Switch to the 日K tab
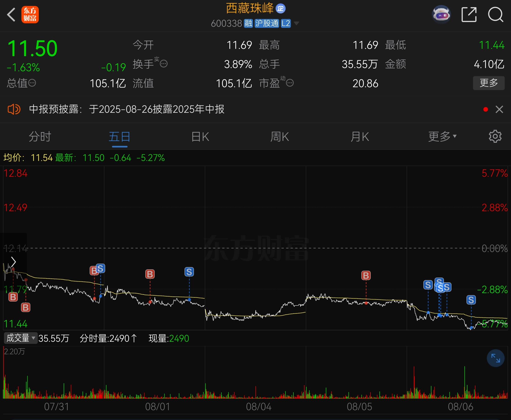 [x=200, y=137]
